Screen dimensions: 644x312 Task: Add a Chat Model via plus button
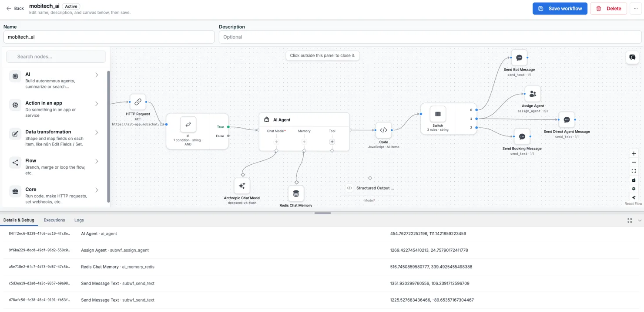[x=276, y=142]
